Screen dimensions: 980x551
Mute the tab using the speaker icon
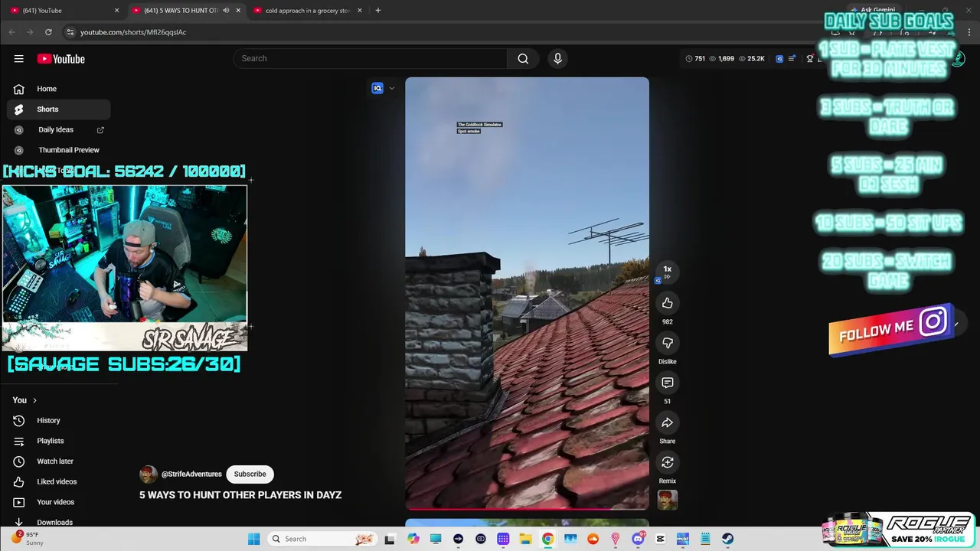click(x=226, y=10)
